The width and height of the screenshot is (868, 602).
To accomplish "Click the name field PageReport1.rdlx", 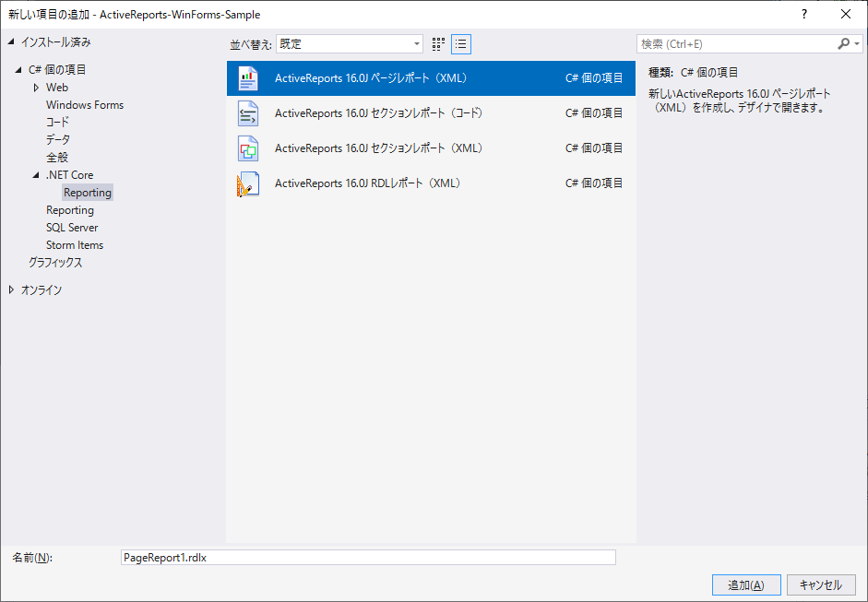I will (x=368, y=557).
